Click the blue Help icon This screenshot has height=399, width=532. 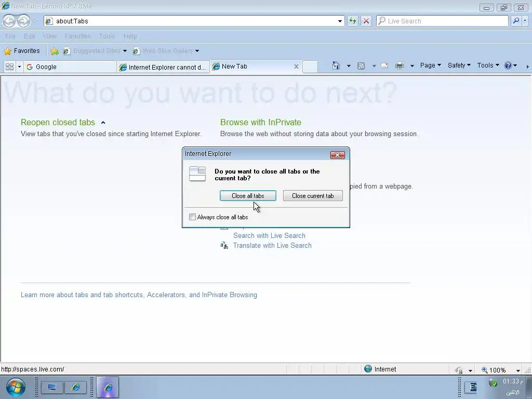(508, 65)
